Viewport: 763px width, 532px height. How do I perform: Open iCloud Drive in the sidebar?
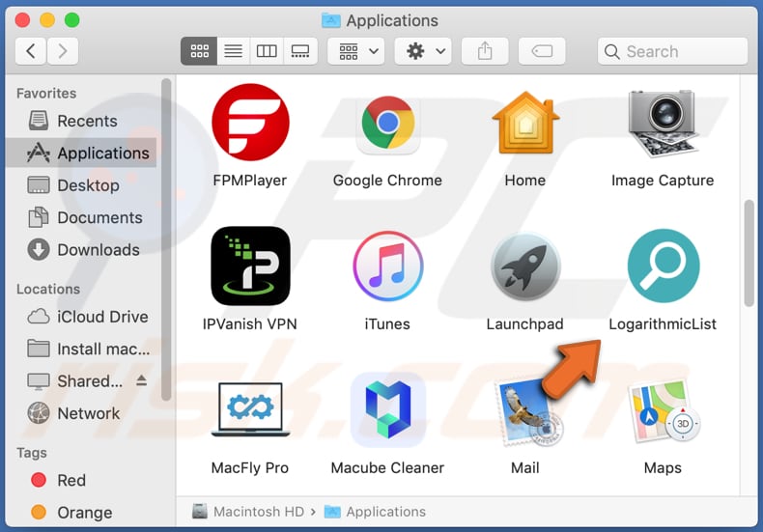[81, 317]
